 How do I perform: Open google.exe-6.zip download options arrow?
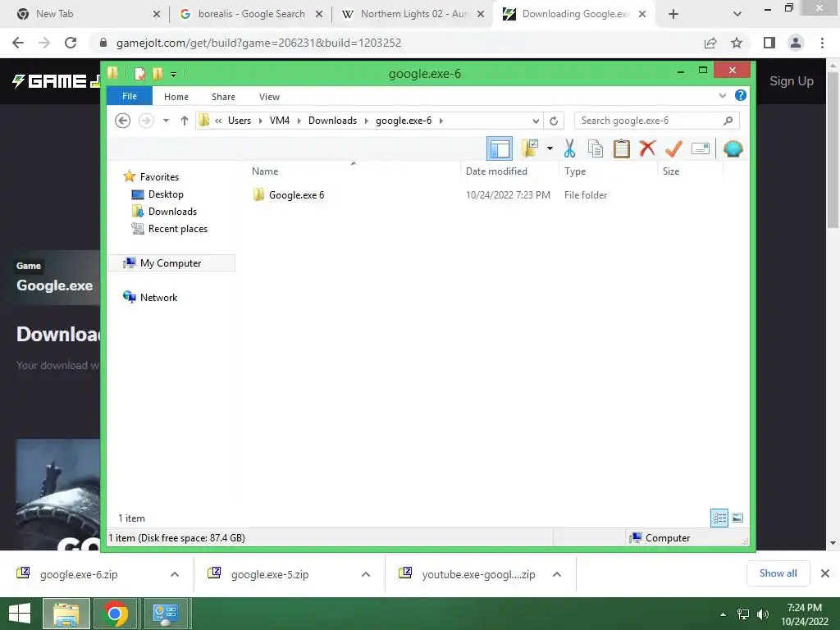(175, 574)
